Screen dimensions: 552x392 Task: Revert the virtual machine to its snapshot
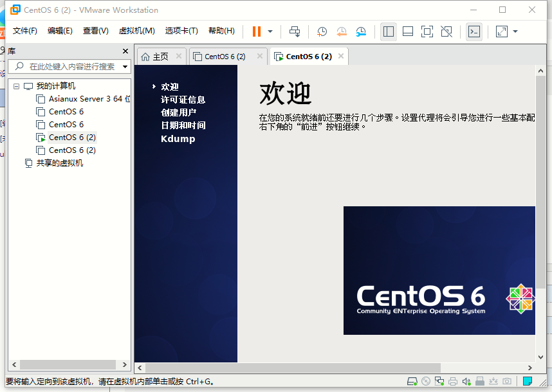pos(341,31)
